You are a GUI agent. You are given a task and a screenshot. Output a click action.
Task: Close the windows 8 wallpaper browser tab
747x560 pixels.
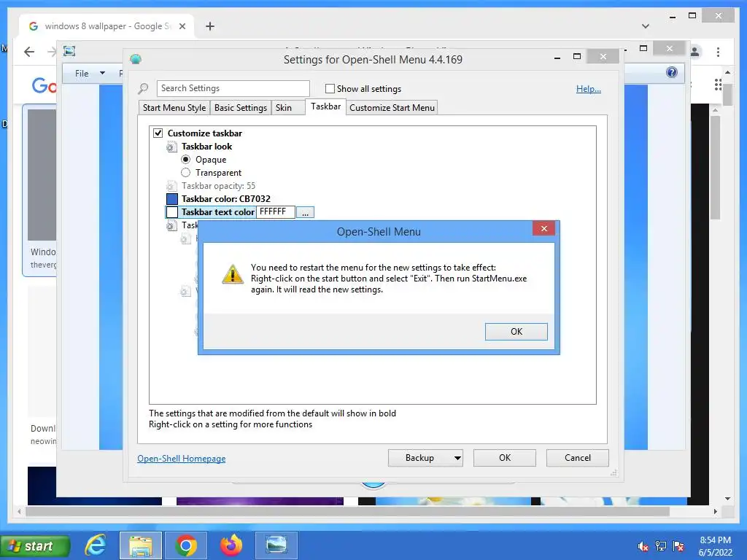(x=182, y=26)
